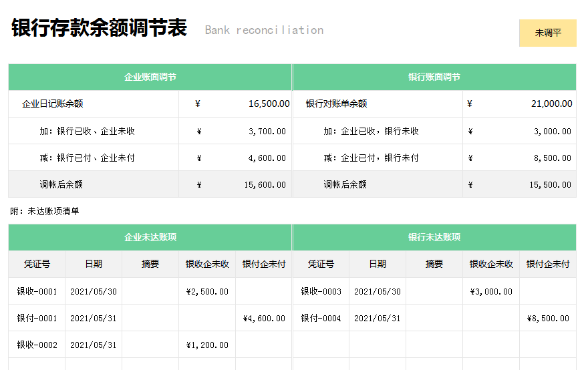Click the 银行对账单余额 amount 21,000.00 cell

[551, 104]
